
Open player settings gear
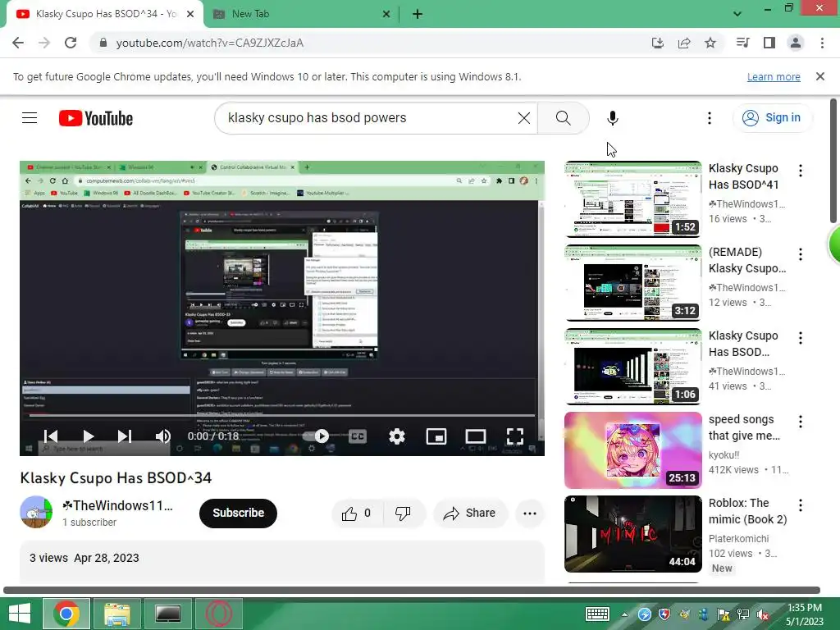[396, 436]
